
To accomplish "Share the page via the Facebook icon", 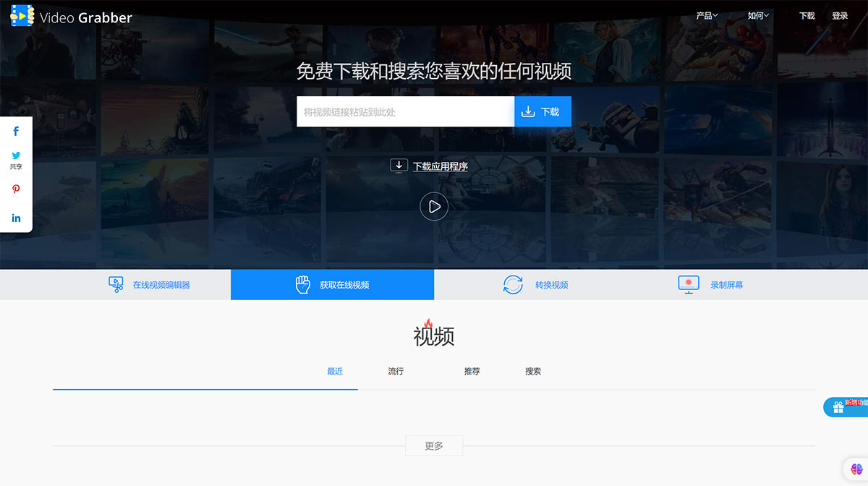I will tap(16, 131).
